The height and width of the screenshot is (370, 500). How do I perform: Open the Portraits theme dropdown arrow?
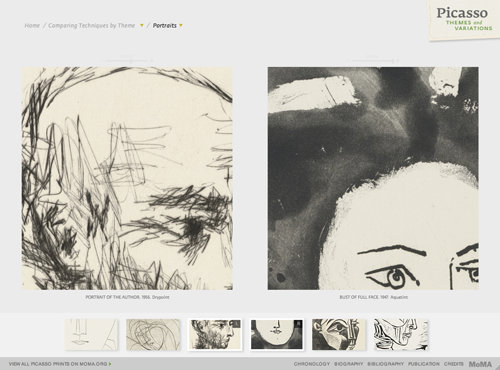click(x=181, y=25)
